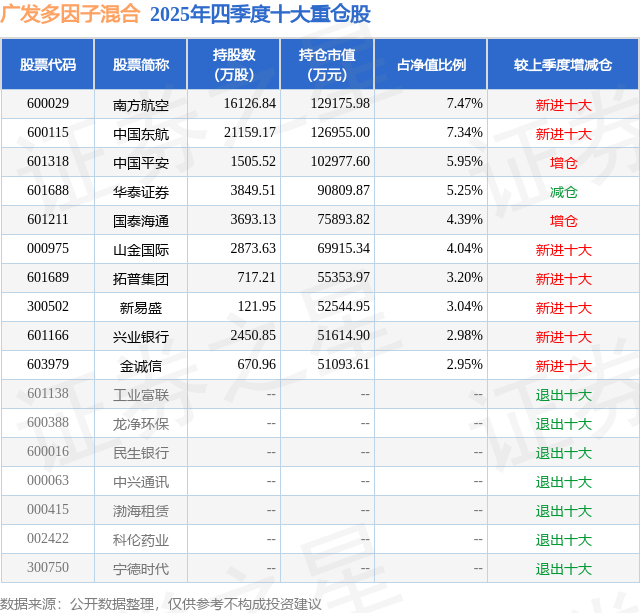
Task: Click the 69915.34 market value cell
Action: point(343,249)
